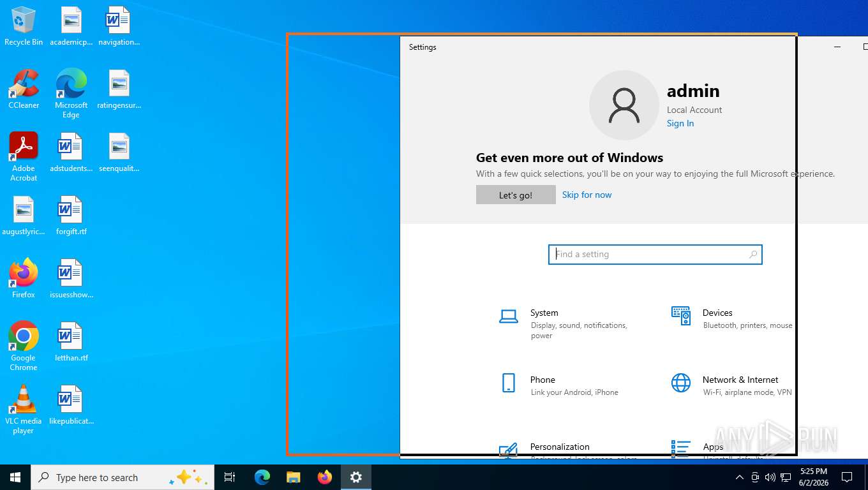Click the Meet Now camera icon in the system tray
This screenshot has width=868, height=490.
(755, 477)
